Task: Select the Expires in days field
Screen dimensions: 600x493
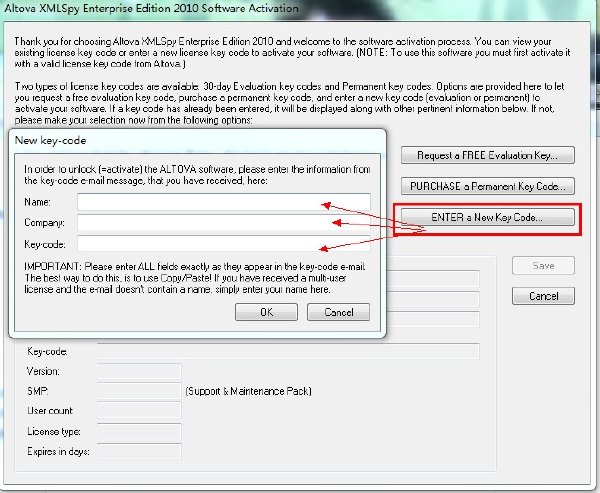Action: point(139,452)
